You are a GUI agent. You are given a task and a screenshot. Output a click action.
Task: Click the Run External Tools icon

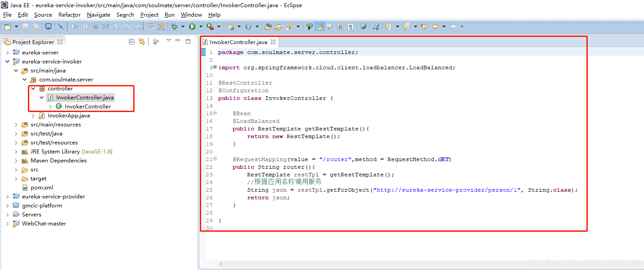tap(210, 27)
